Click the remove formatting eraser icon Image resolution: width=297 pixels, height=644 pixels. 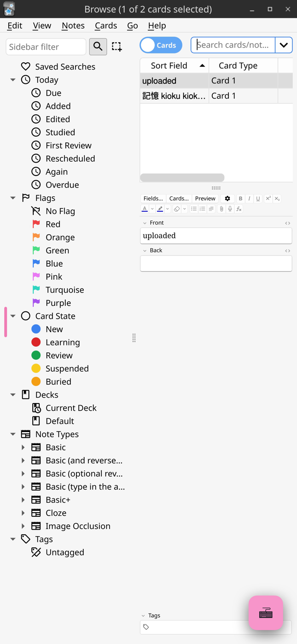(x=177, y=209)
